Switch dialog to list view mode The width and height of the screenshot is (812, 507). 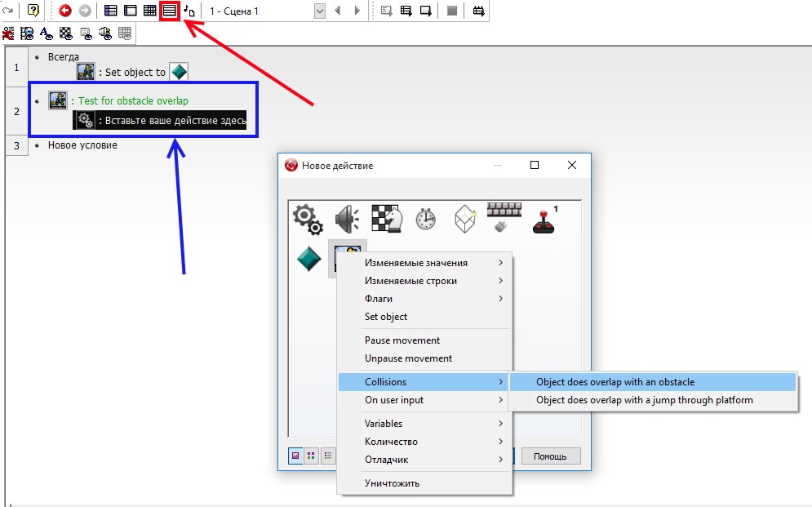point(327,456)
